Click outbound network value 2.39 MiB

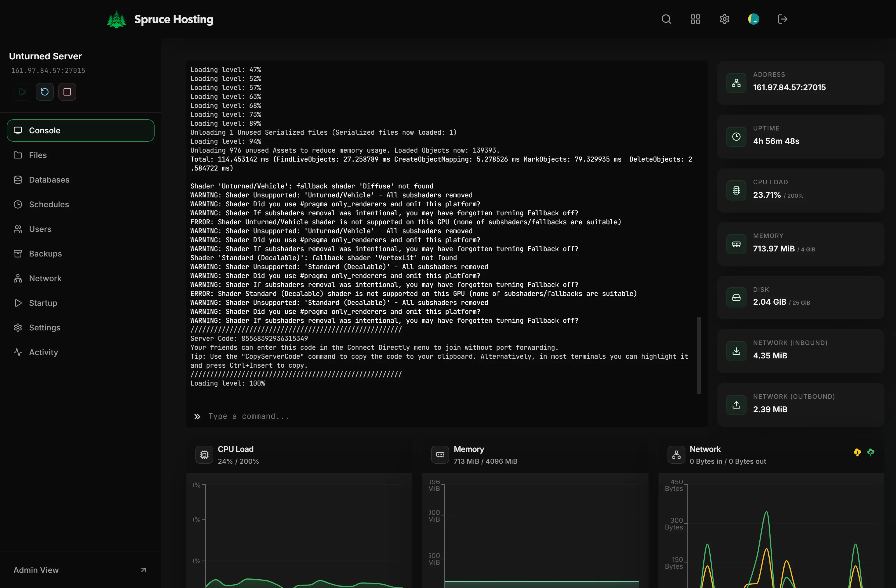[770, 410]
